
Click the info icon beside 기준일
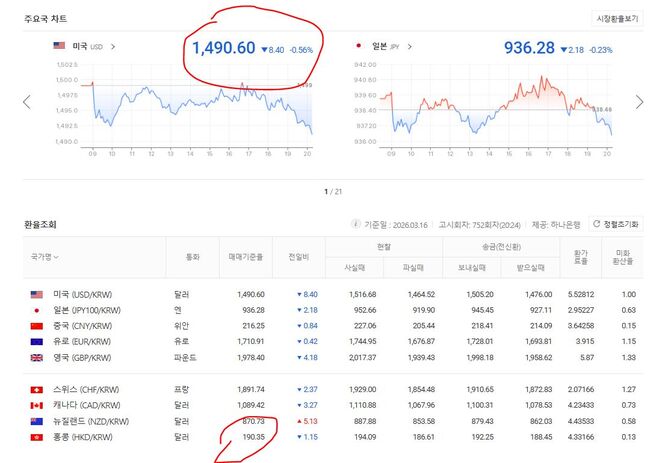(354, 224)
